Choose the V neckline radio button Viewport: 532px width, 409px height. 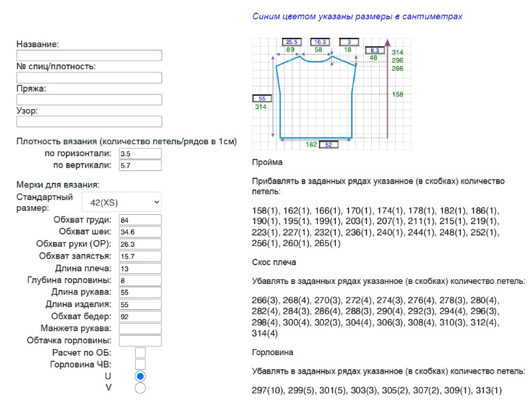click(140, 388)
